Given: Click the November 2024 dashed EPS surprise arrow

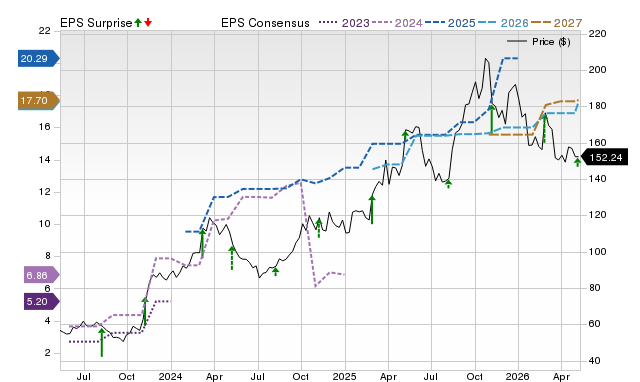Looking at the screenshot, I should [319, 228].
